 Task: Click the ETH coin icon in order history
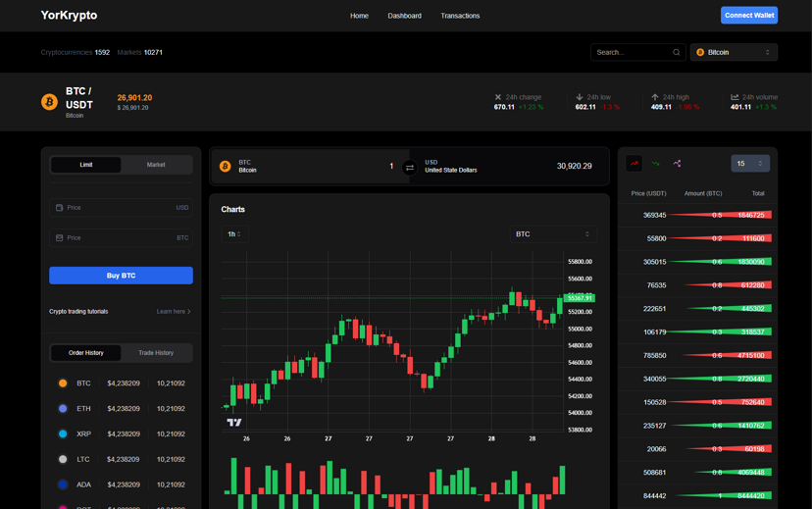tap(63, 409)
